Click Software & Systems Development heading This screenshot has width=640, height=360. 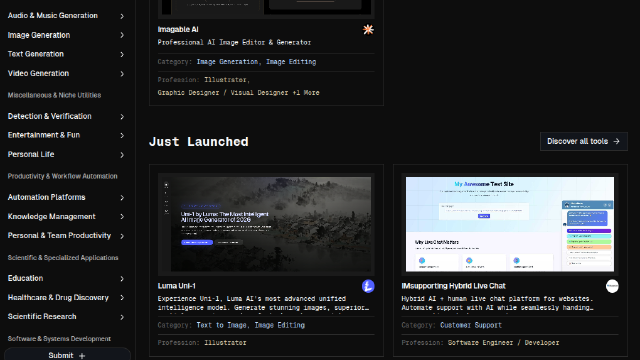[59, 339]
